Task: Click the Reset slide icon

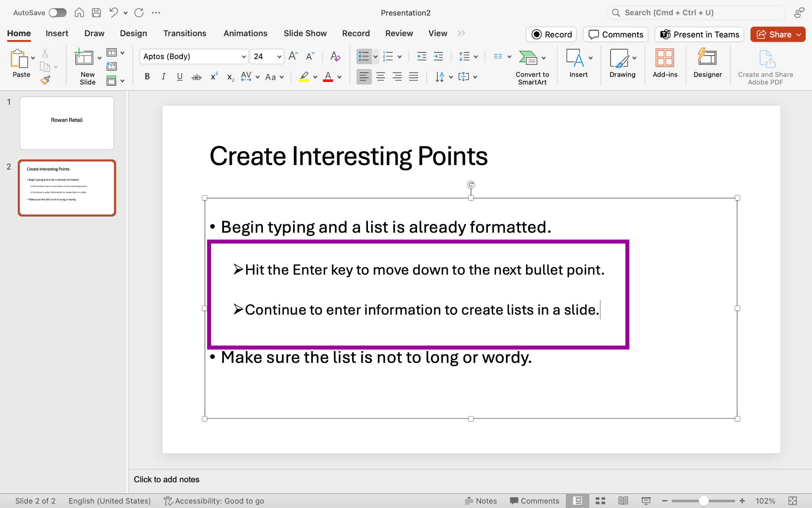Action: pyautogui.click(x=112, y=66)
